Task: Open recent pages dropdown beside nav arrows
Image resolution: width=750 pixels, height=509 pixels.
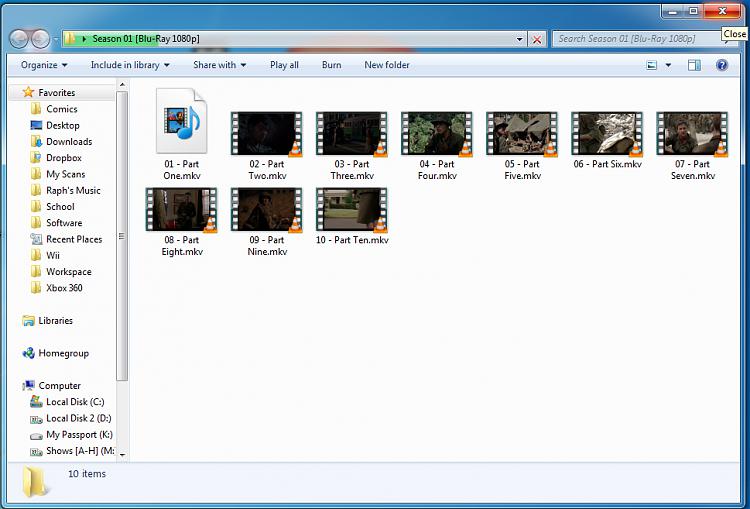Action: (x=56, y=39)
